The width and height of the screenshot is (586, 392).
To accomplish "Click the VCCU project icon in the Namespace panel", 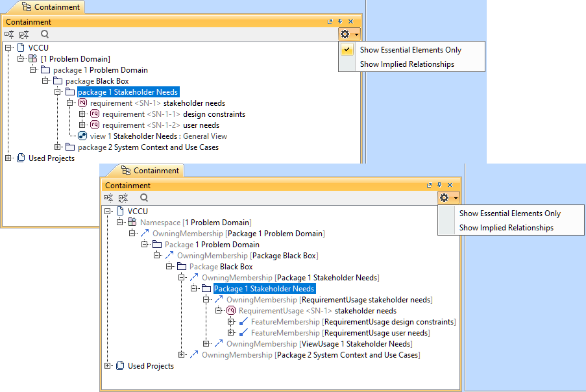I will 119,212.
